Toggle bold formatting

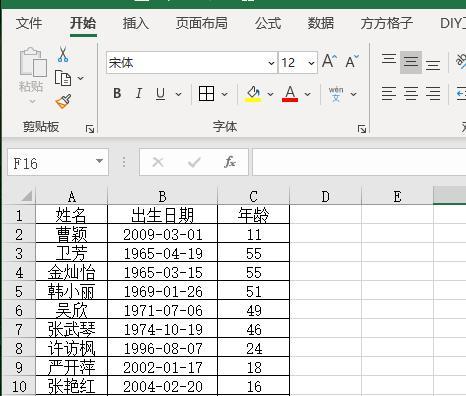tap(117, 94)
